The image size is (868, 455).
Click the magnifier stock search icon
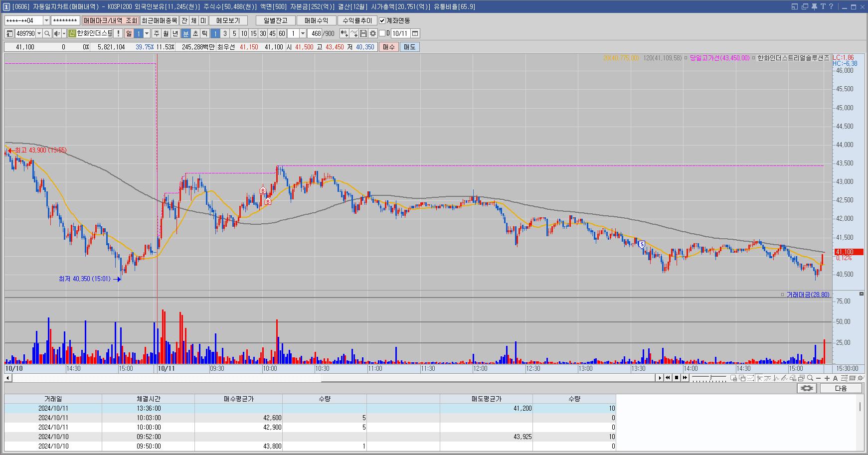47,33
